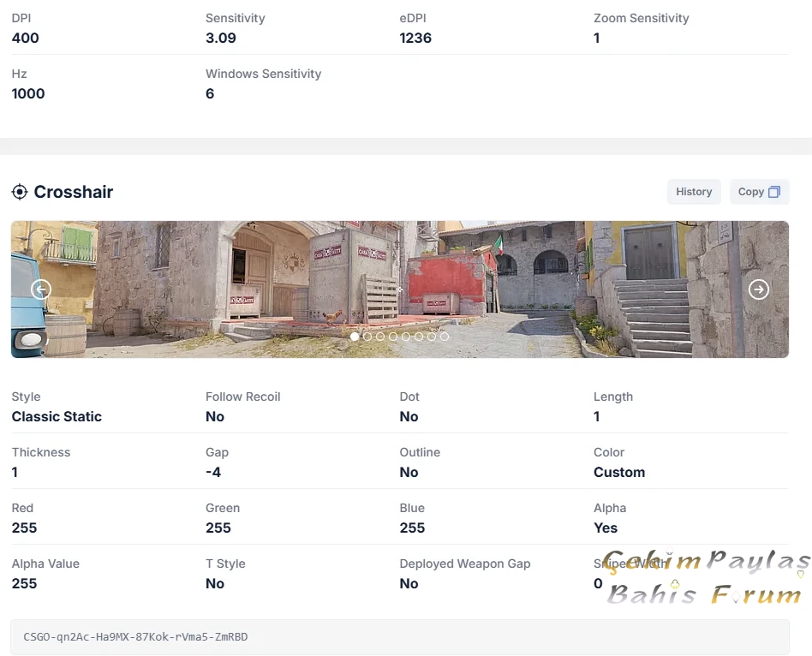Click the Color value Custom
The height and width of the screenshot is (656, 812).
click(x=619, y=473)
